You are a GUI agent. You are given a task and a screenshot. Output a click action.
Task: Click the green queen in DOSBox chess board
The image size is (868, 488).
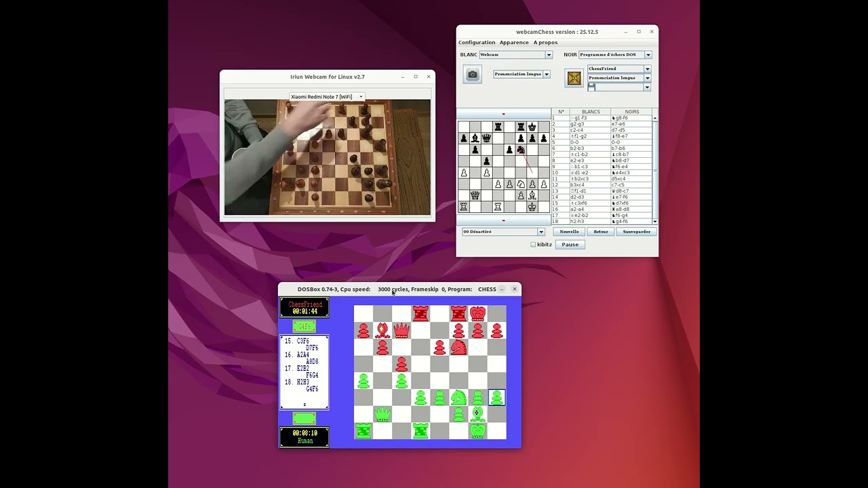pyautogui.click(x=382, y=414)
